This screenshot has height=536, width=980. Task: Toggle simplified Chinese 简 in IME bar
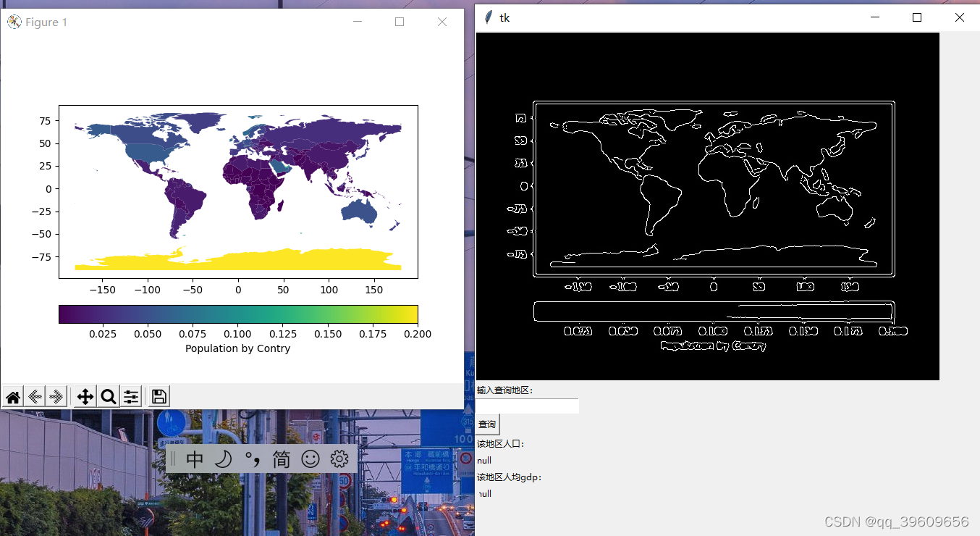281,459
